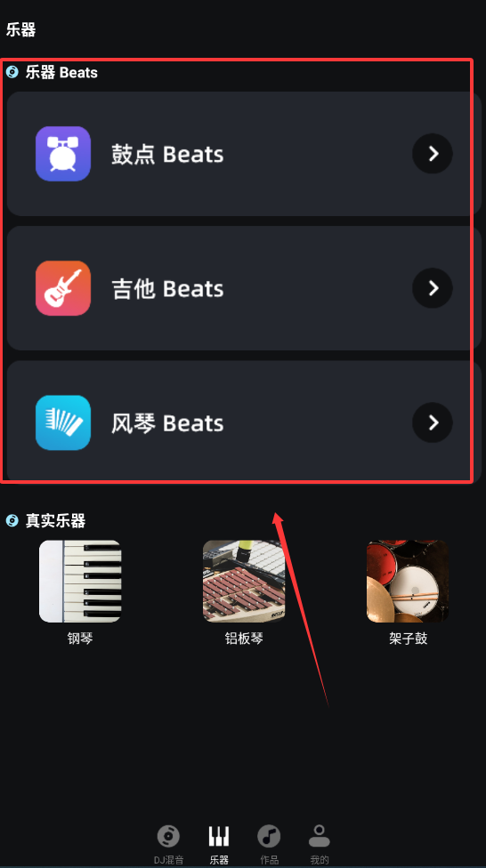Click the 风琴 Beats label text
486x868 pixels.
tap(168, 423)
